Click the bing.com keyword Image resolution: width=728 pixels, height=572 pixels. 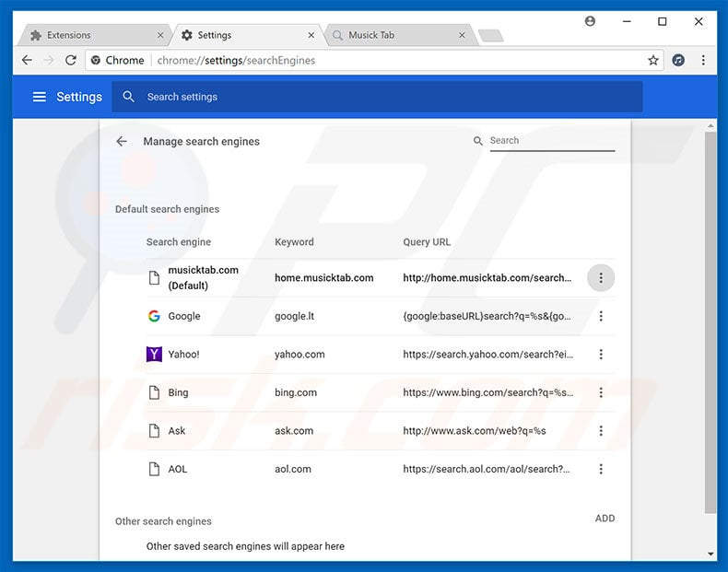click(296, 392)
